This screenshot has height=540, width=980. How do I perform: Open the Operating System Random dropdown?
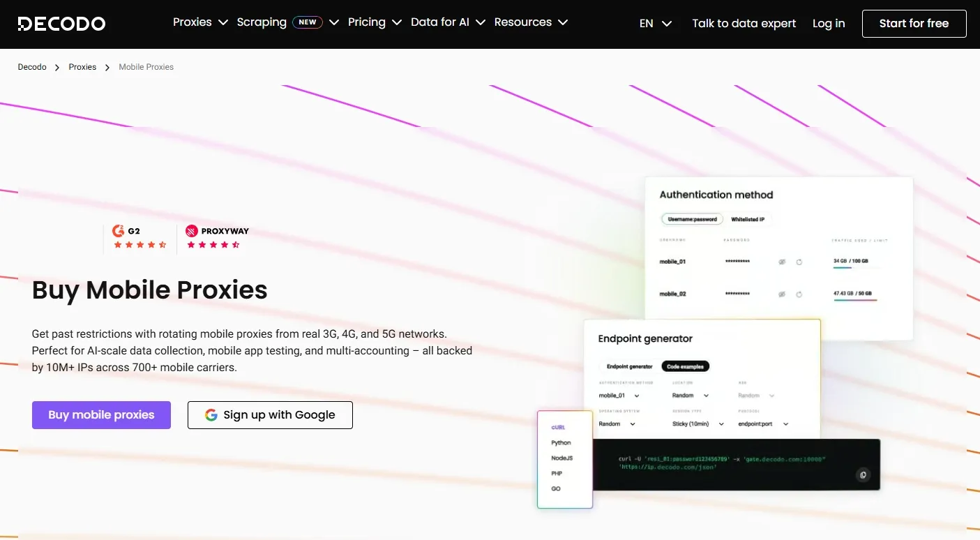coord(617,423)
